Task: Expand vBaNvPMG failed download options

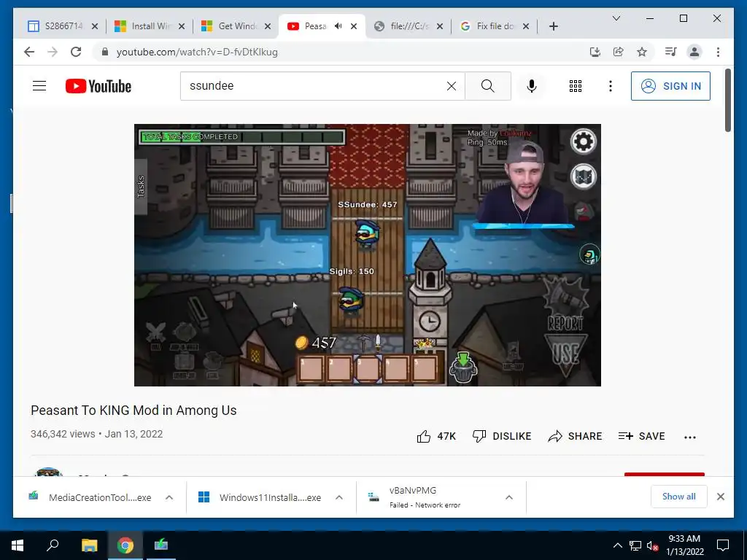Action: (x=508, y=497)
